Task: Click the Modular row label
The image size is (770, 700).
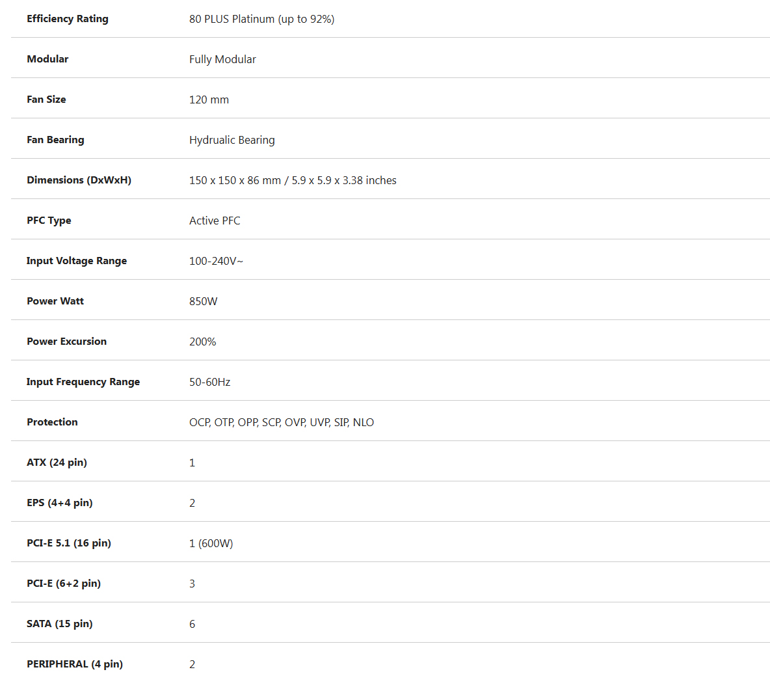Action: point(47,59)
